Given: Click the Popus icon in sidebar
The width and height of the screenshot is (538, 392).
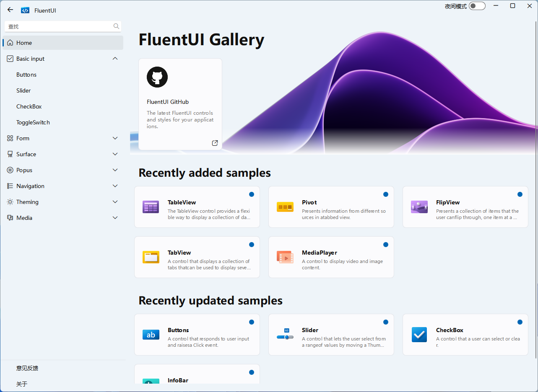Looking at the screenshot, I should (x=10, y=170).
